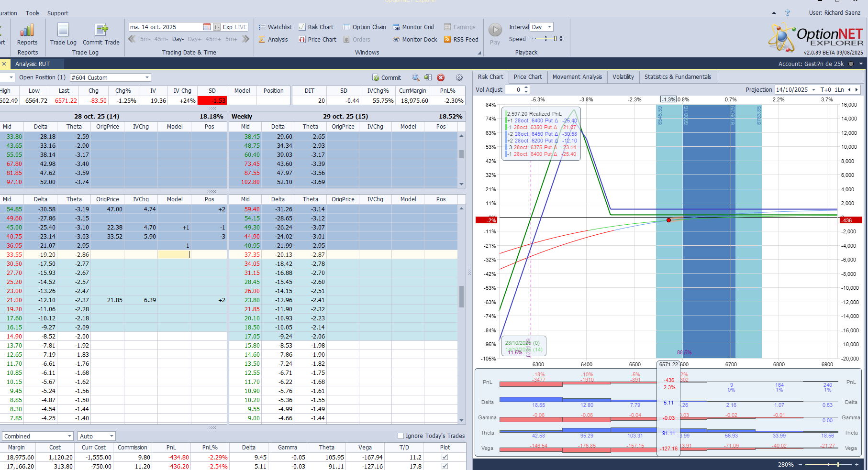Switch to the Price Chart tab
868x470 pixels.
(x=528, y=77)
